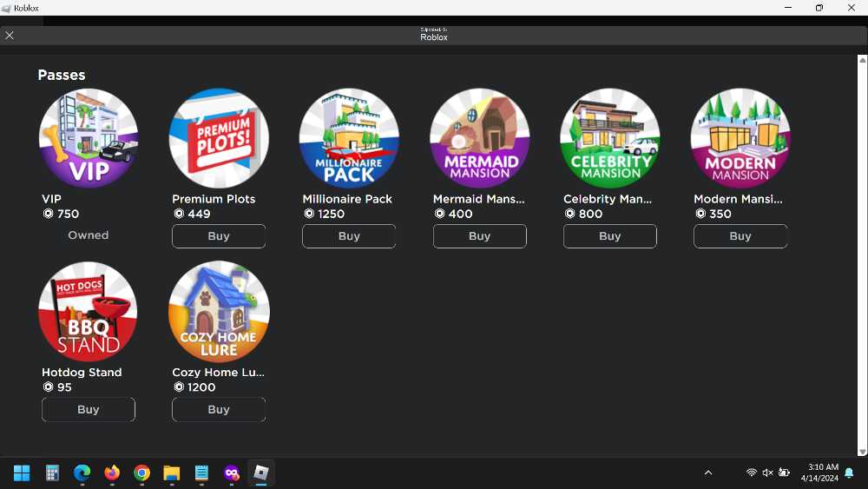
Task: Click the 95 Robux price
Action: (57, 387)
